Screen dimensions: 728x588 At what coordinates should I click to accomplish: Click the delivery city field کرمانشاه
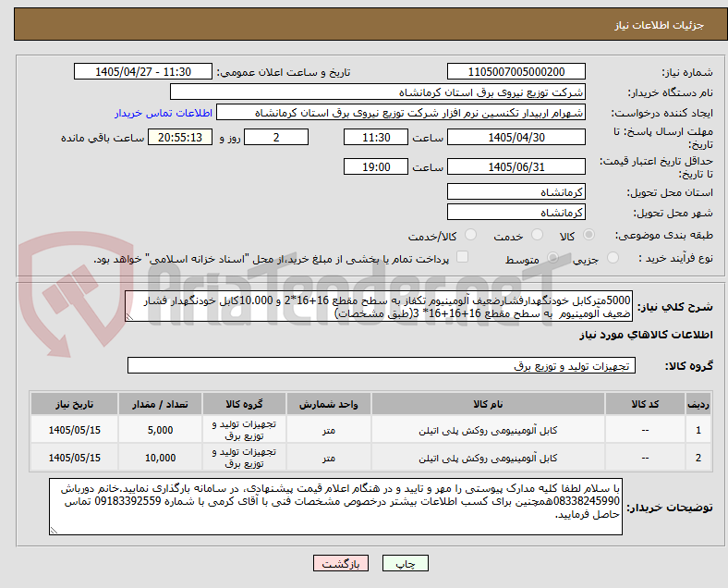(x=516, y=213)
